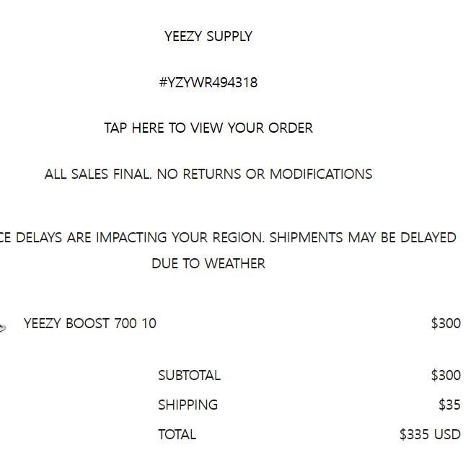
Task: Click the ALL SALES FINAL sentence
Action: pyautogui.click(x=98, y=175)
